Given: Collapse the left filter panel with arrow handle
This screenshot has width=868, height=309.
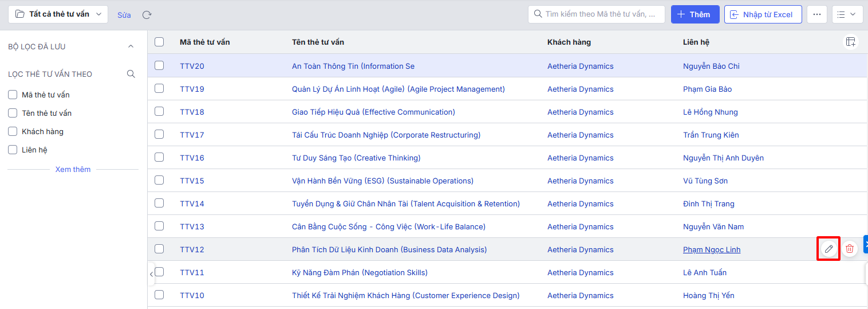Looking at the screenshot, I should coord(151,274).
